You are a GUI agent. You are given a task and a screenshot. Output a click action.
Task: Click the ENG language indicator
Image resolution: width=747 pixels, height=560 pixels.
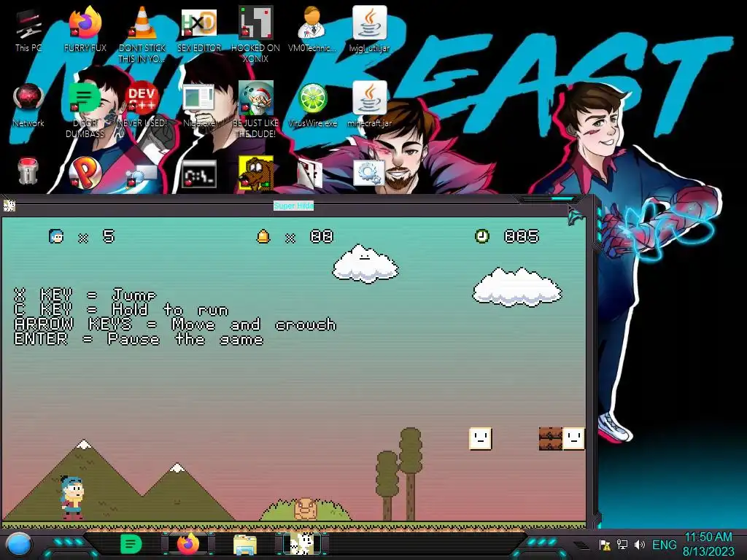tap(664, 545)
